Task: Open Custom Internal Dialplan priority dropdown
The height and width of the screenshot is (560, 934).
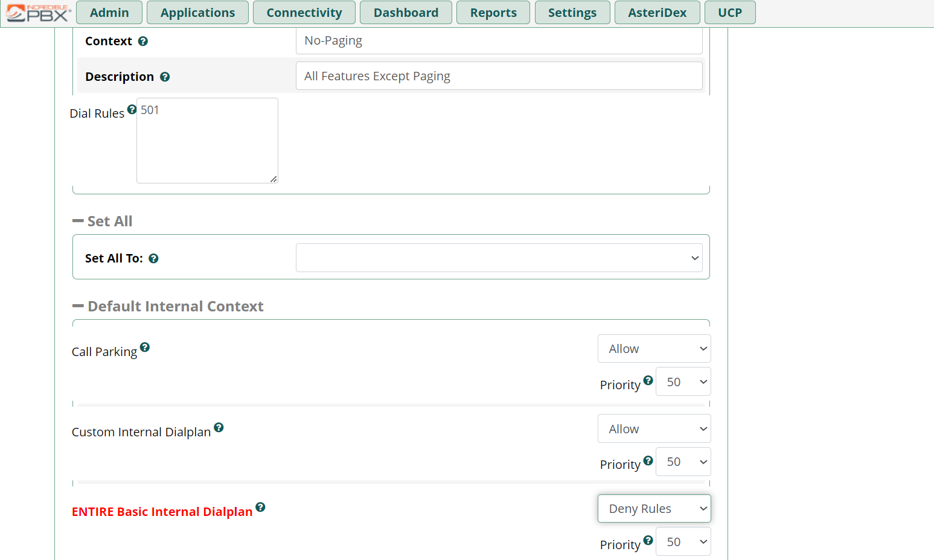Action: click(683, 462)
